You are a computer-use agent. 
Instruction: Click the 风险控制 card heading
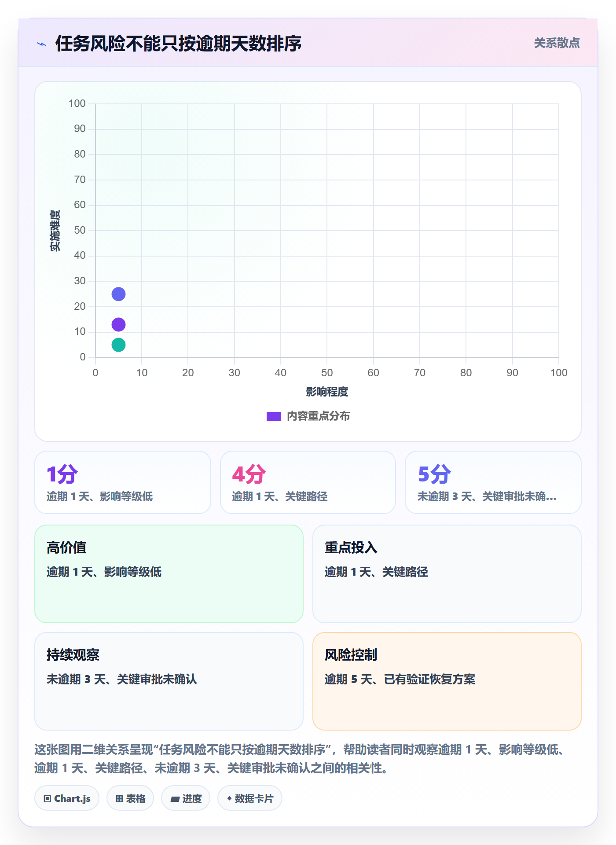(x=351, y=655)
